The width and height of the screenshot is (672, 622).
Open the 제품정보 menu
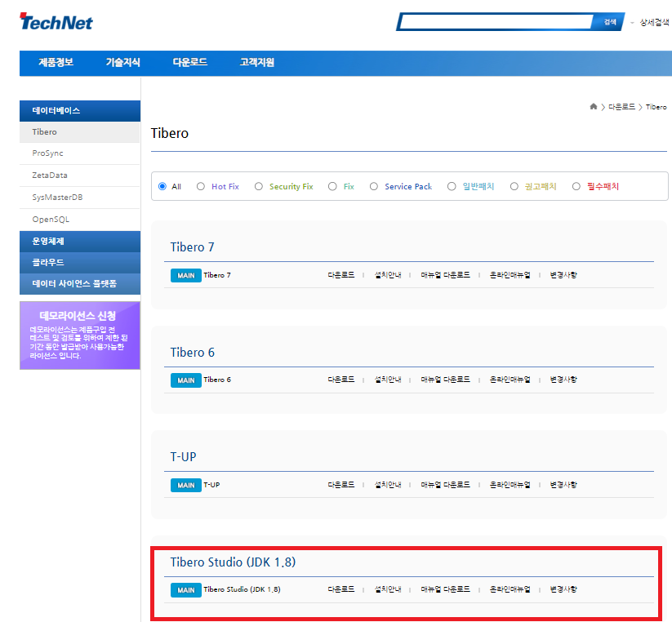[x=56, y=63]
